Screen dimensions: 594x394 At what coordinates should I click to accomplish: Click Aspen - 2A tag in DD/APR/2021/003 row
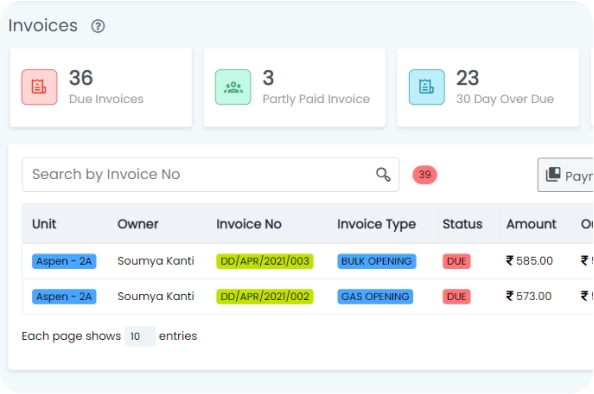tap(64, 261)
